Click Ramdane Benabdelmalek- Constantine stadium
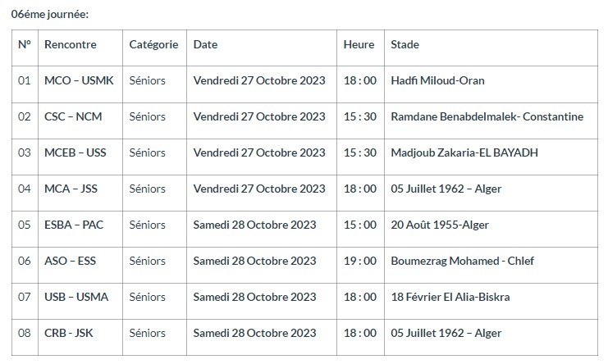Image resolution: width=608 pixels, height=364 pixels. 487,116
